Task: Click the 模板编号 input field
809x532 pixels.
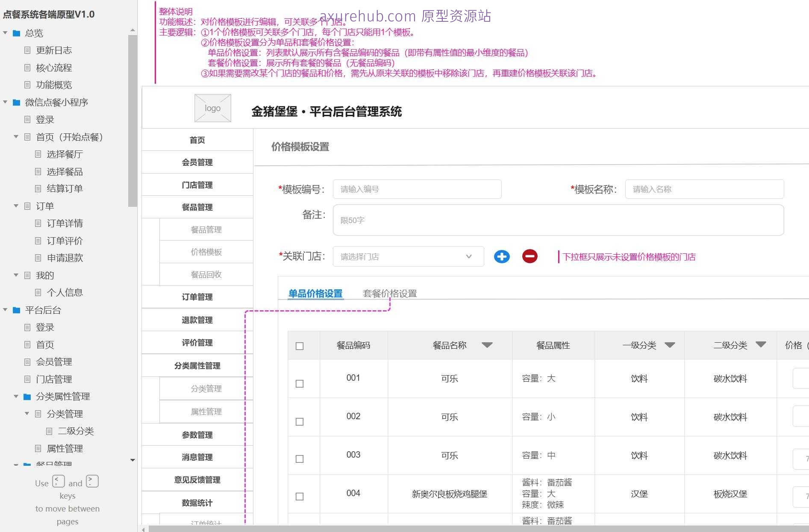Action: click(x=417, y=189)
